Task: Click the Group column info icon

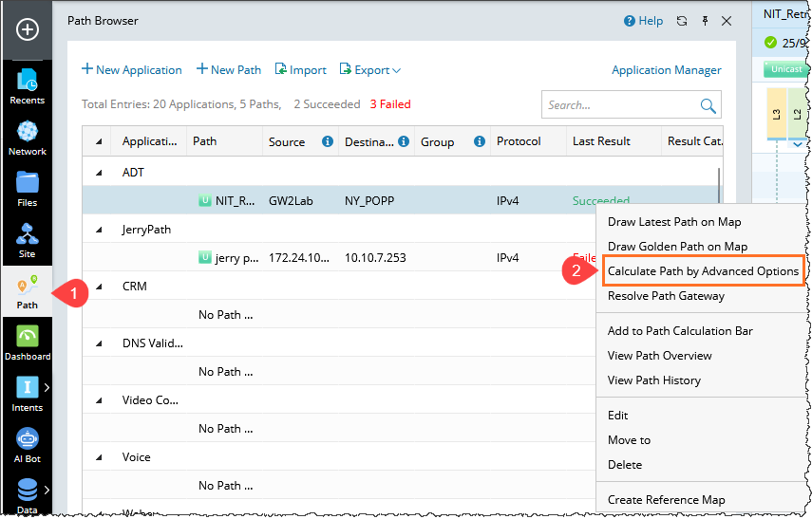Action: [x=480, y=141]
